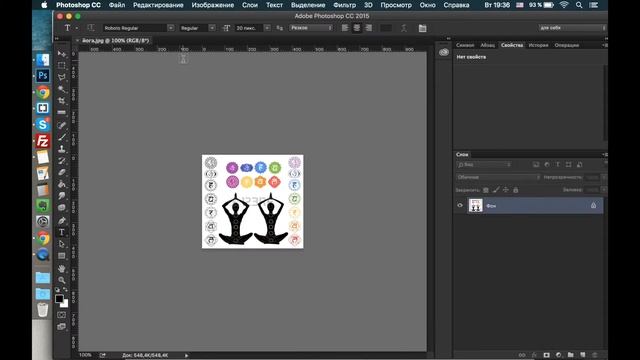Image resolution: width=640 pixels, height=360 pixels.
Task: Select the Hand tool
Action: click(62, 269)
